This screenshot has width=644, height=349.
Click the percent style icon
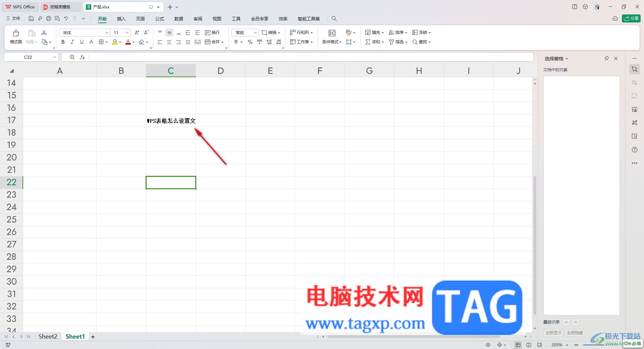250,42
